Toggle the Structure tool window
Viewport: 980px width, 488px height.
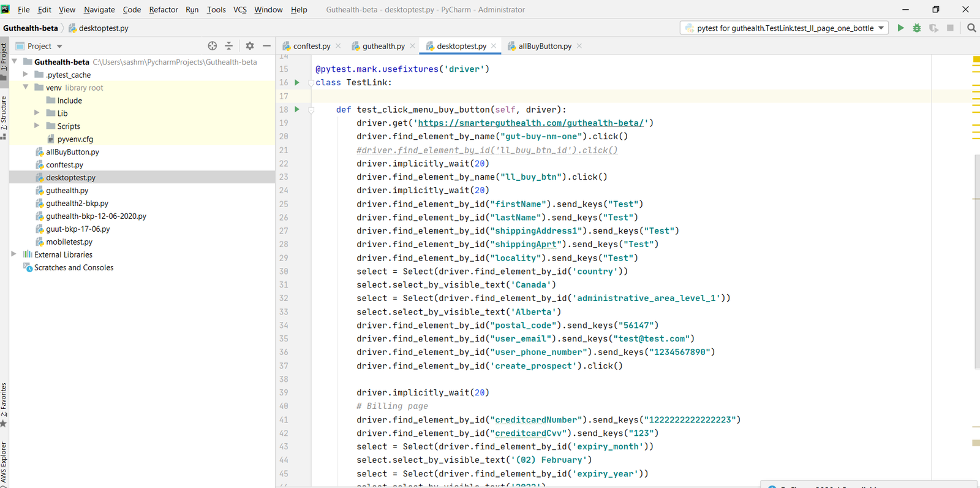4,116
